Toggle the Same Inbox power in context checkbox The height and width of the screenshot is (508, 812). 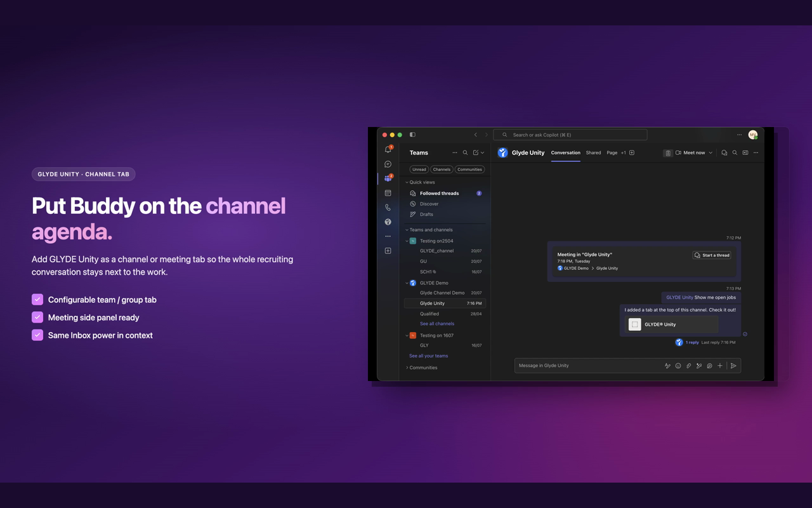37,335
